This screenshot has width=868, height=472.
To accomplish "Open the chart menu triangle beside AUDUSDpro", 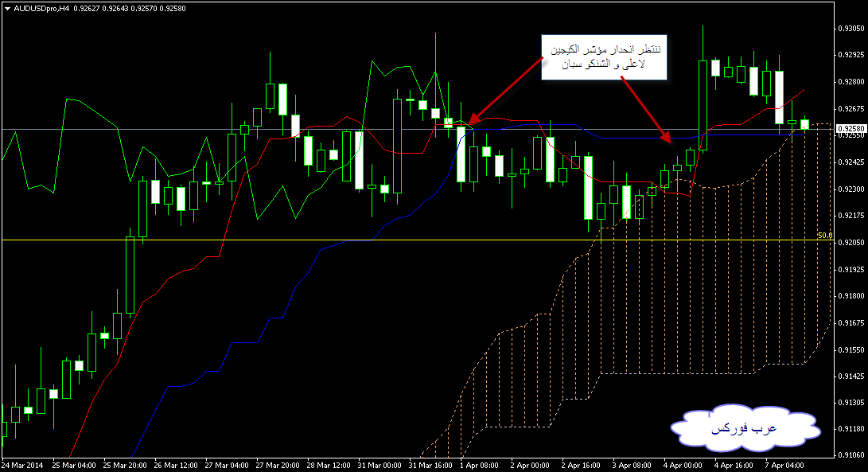I will tap(7, 9).
